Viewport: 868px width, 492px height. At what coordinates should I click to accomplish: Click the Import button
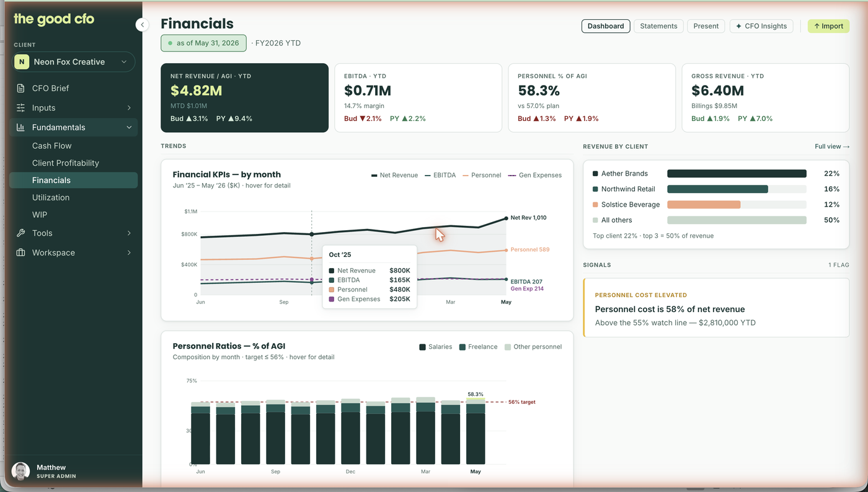point(828,26)
